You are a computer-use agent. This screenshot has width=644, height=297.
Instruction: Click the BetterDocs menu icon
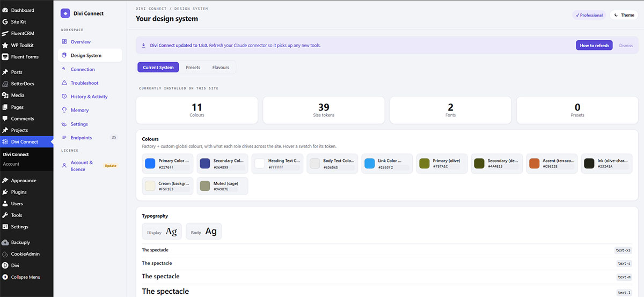click(5, 84)
